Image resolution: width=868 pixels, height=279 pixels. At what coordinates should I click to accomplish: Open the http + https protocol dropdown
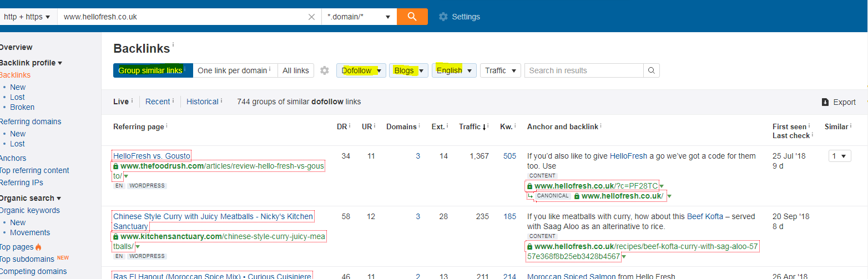[27, 17]
